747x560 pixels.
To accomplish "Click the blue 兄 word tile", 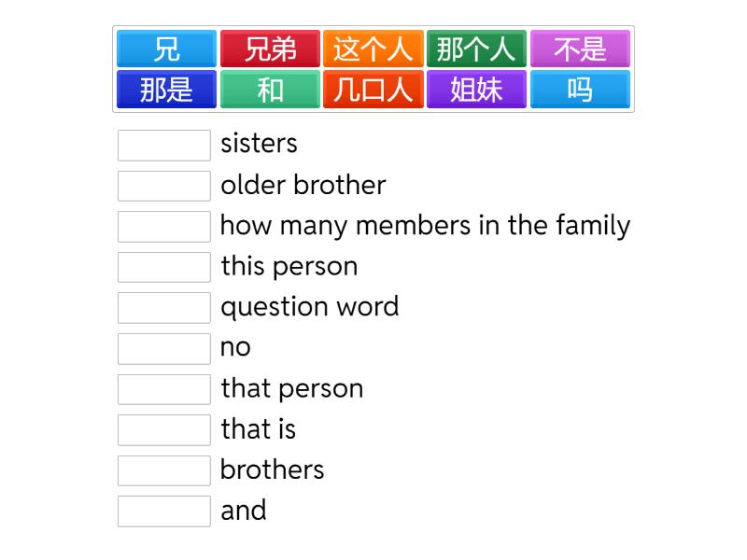I will 166,49.
